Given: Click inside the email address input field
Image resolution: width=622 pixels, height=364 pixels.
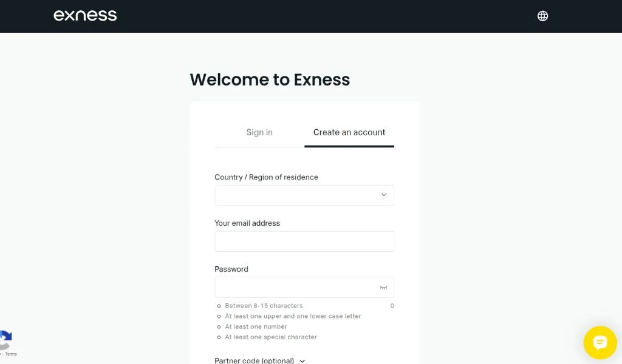Looking at the screenshot, I should coord(304,241).
